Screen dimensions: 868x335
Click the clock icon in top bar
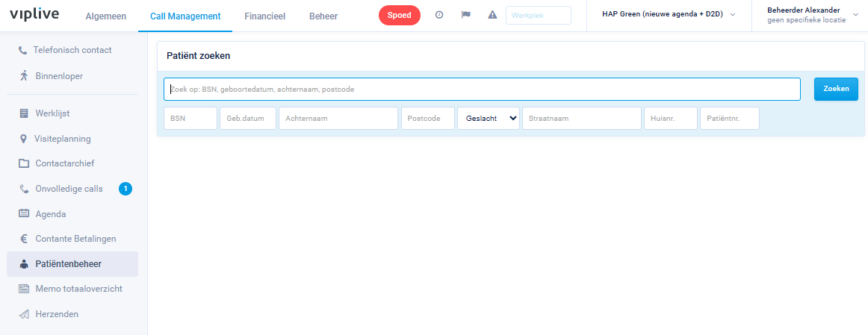pos(439,15)
